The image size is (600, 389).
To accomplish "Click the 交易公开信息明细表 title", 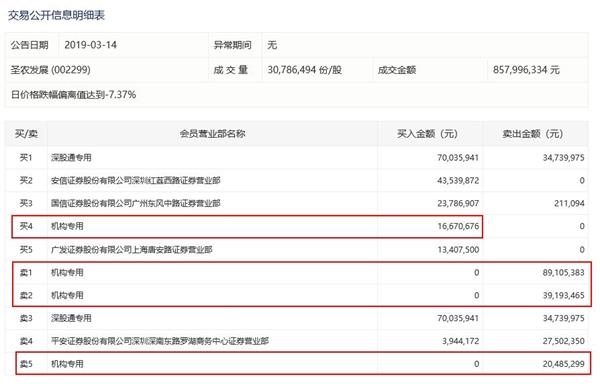I will pos(56,15).
